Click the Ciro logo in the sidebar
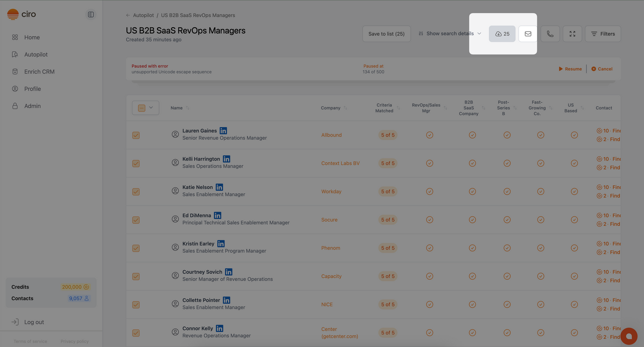The width and height of the screenshot is (644, 347). click(21, 13)
